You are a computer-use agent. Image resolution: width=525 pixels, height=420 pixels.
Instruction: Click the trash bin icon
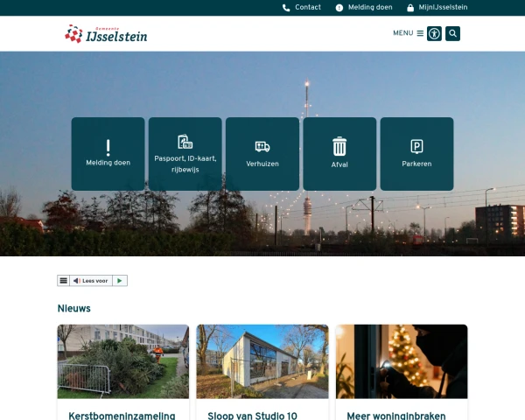339,146
